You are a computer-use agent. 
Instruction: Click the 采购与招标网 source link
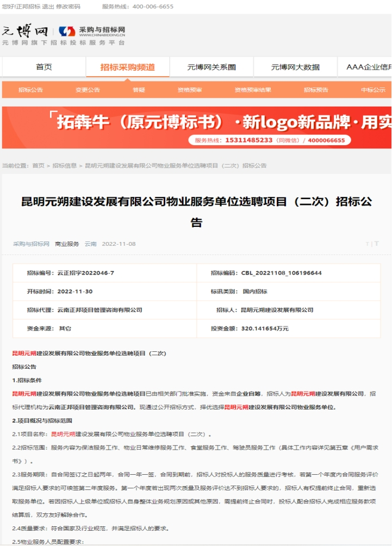[31, 244]
